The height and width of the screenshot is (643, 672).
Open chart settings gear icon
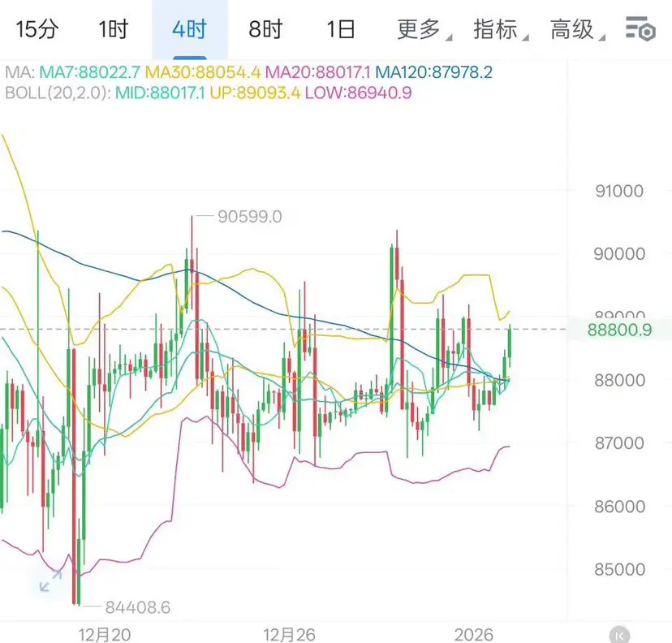pos(640,28)
